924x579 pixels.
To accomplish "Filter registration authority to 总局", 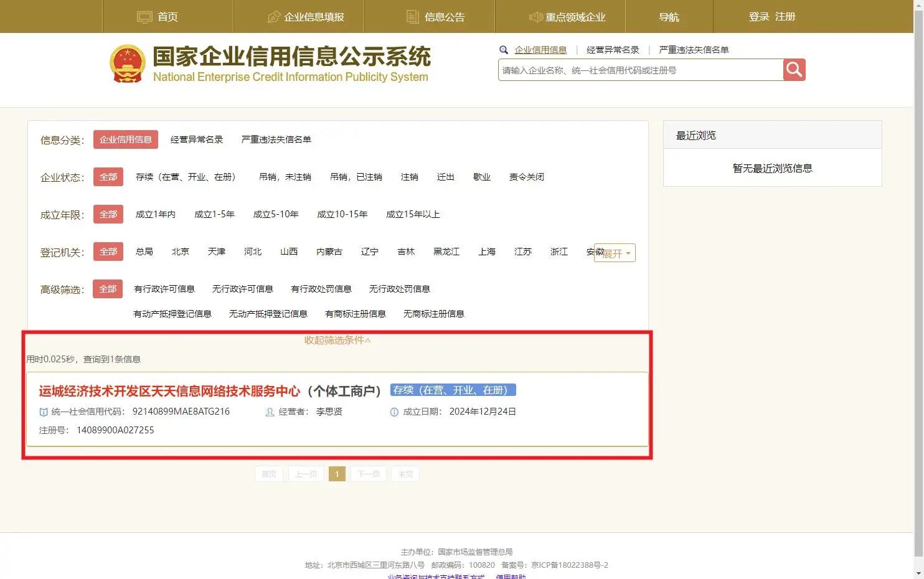I will pos(144,252).
